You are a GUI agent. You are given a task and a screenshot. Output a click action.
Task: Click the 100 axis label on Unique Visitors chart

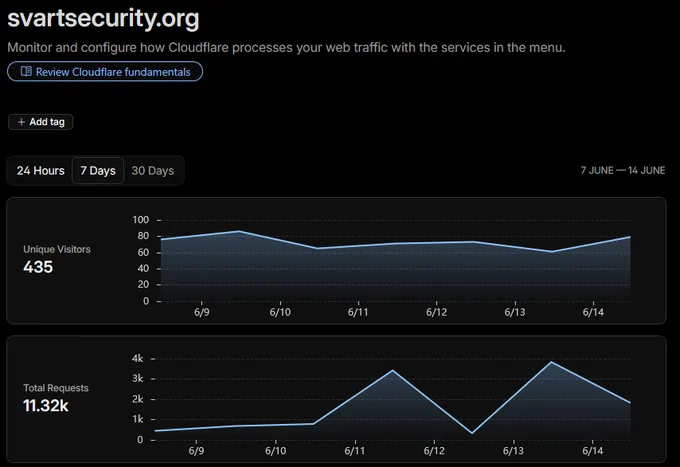coord(141,220)
